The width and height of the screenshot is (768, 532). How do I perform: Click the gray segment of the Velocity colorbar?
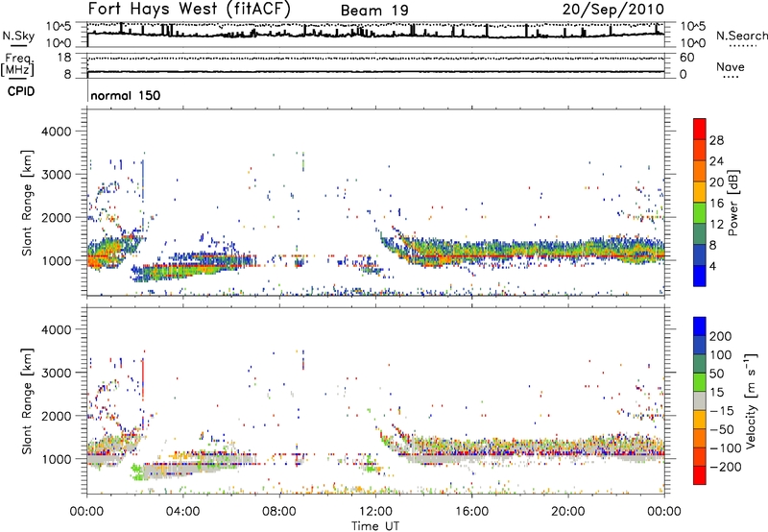[x=700, y=400]
